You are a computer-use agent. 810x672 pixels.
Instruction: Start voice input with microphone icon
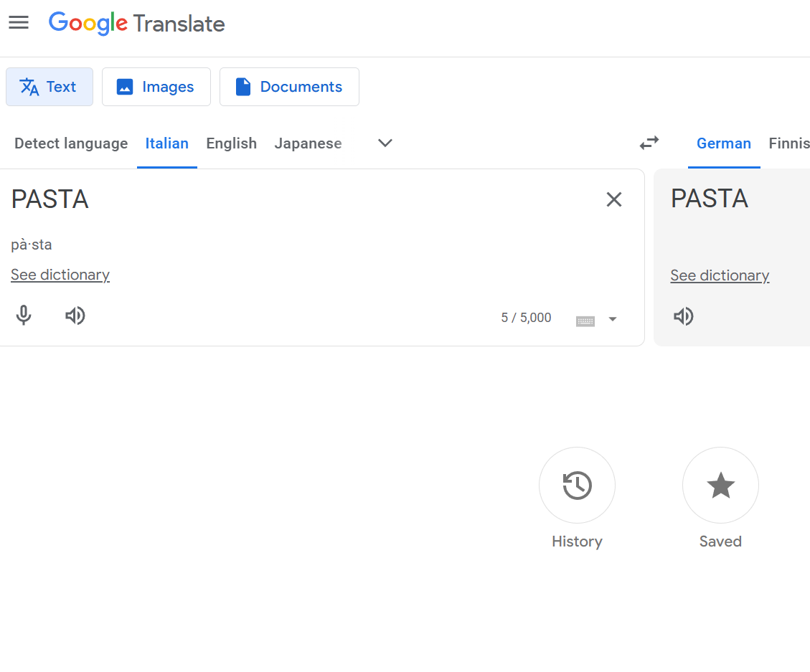point(24,316)
